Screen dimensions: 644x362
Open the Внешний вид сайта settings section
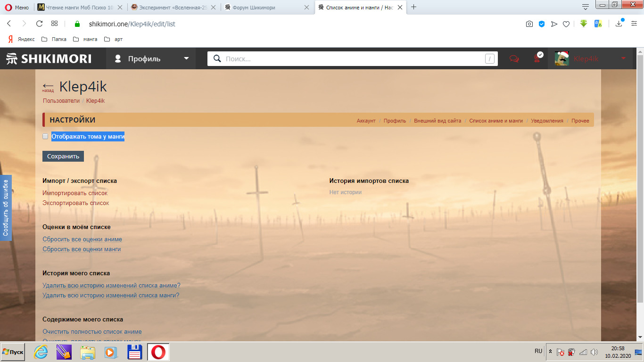coord(438,121)
